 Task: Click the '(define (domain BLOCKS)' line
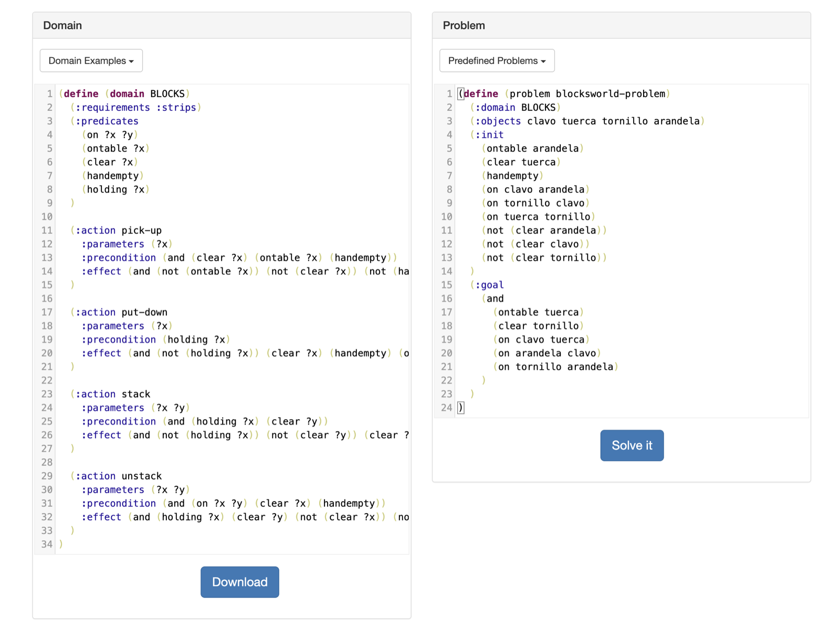(x=124, y=94)
